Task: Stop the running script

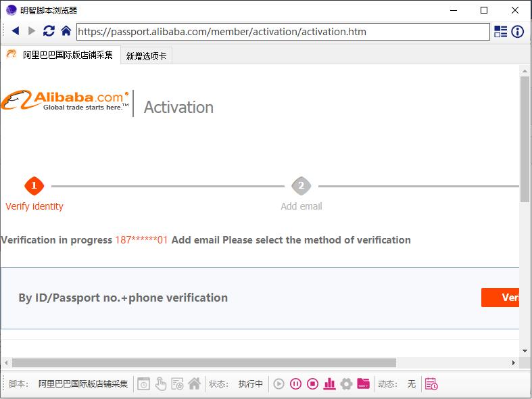Action: pyautogui.click(x=312, y=384)
